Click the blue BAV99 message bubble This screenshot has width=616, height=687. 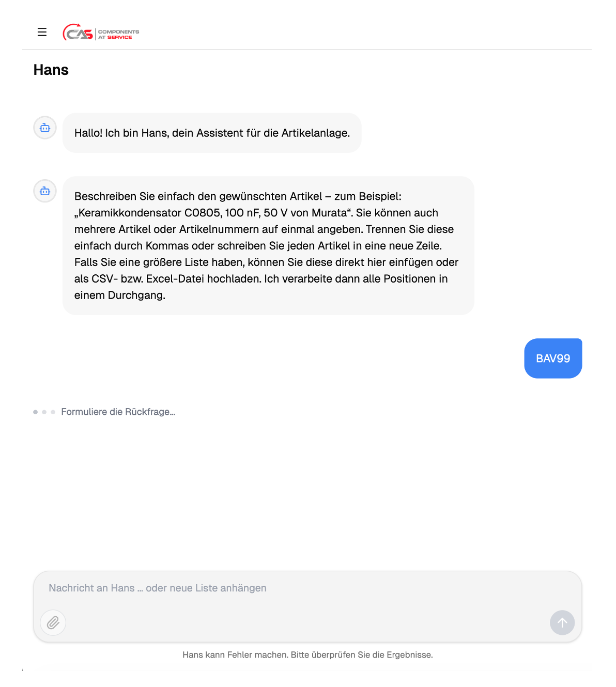click(x=553, y=358)
